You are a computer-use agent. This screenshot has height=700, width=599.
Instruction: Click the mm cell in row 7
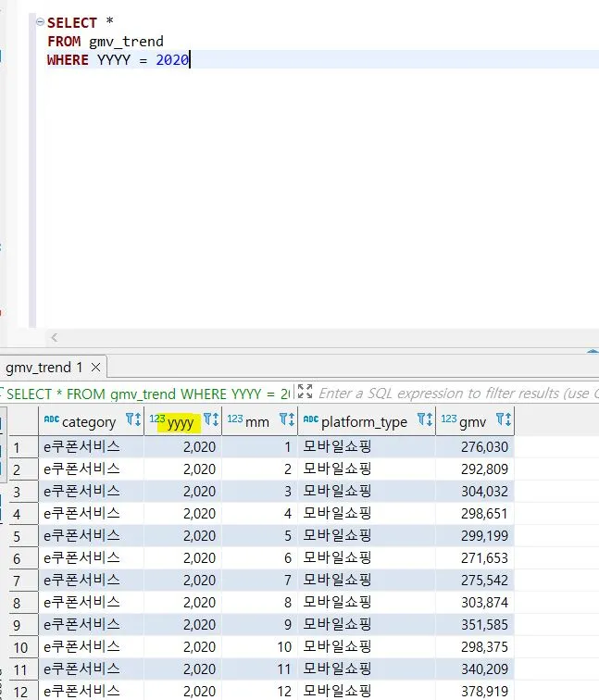tap(260, 581)
